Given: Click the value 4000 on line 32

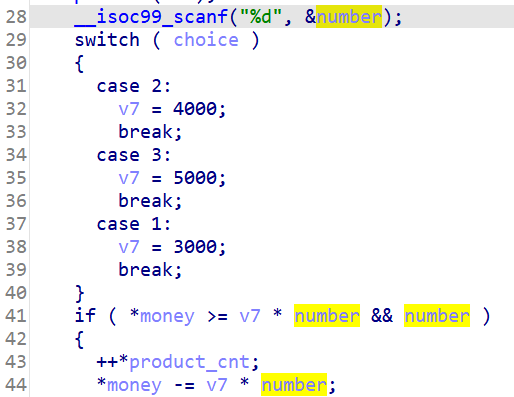Looking at the screenshot, I should tap(195, 109).
